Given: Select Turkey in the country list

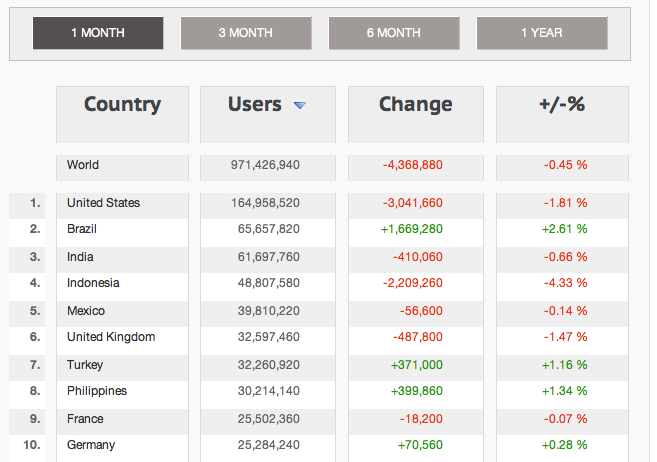Looking at the screenshot, I should click(85, 365).
